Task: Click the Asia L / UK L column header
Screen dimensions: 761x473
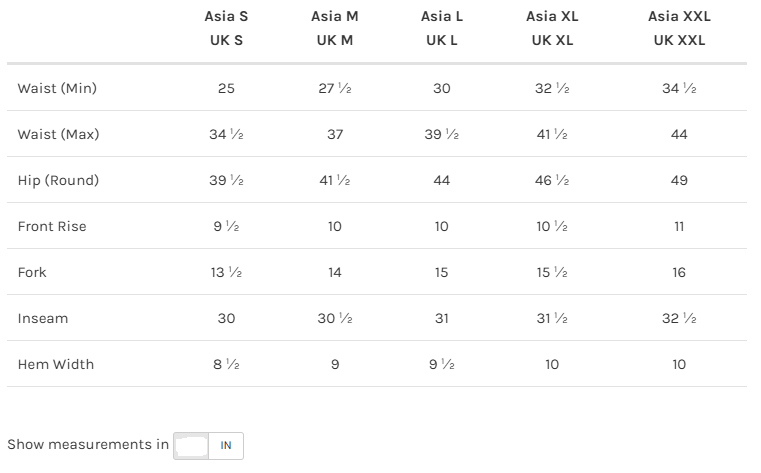Action: tap(441, 28)
